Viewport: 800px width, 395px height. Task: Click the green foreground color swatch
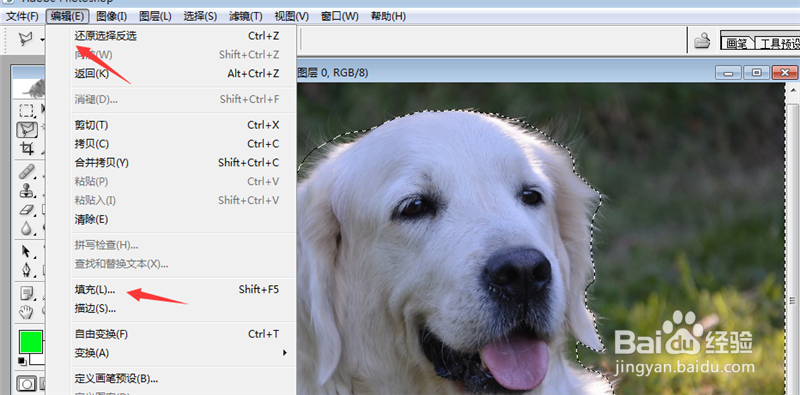(x=31, y=342)
